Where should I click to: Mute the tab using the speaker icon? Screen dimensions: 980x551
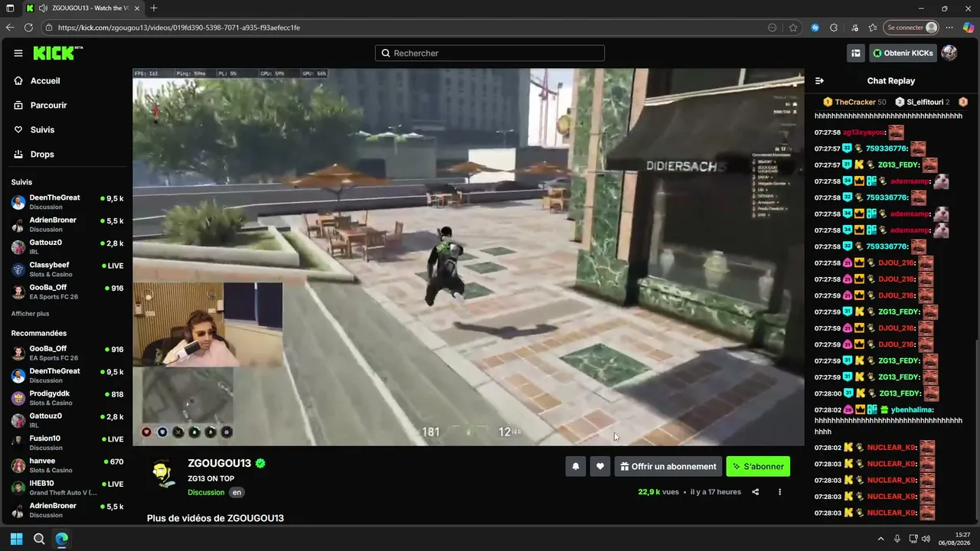43,8
